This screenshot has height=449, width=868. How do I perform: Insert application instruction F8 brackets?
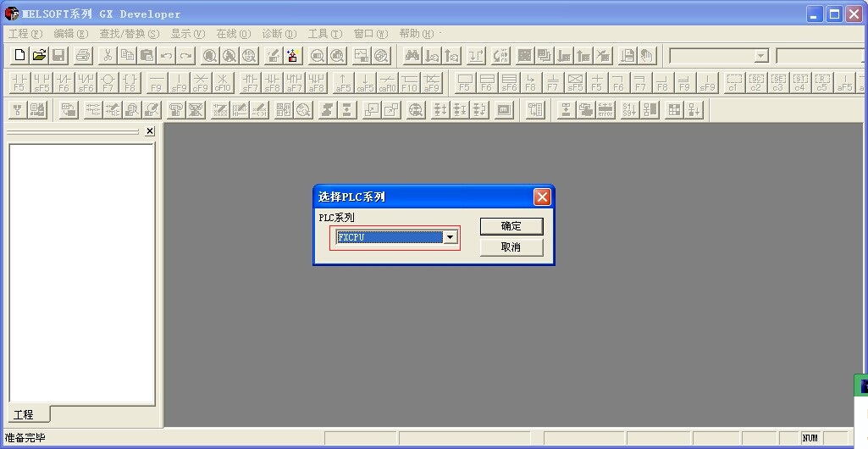tap(130, 82)
